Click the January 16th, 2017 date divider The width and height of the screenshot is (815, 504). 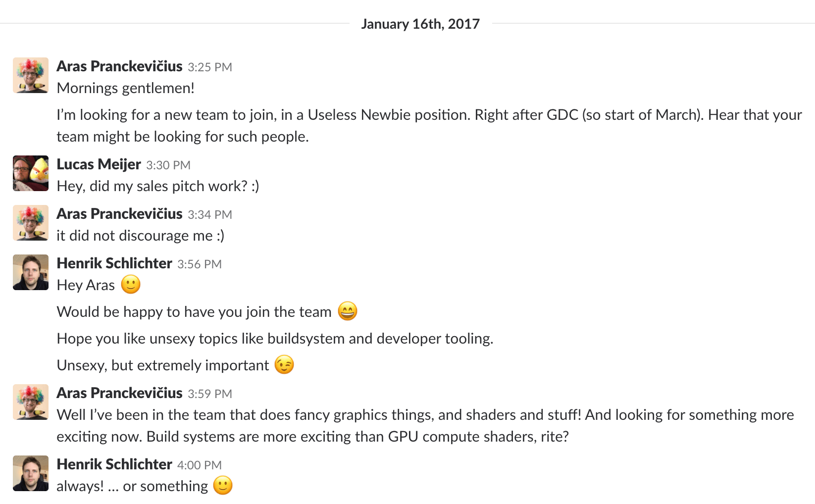tap(420, 24)
